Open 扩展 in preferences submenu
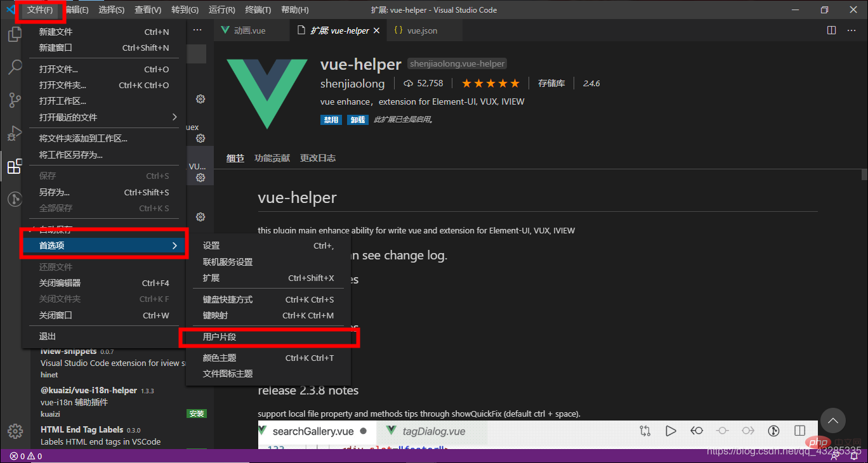 pos(268,278)
